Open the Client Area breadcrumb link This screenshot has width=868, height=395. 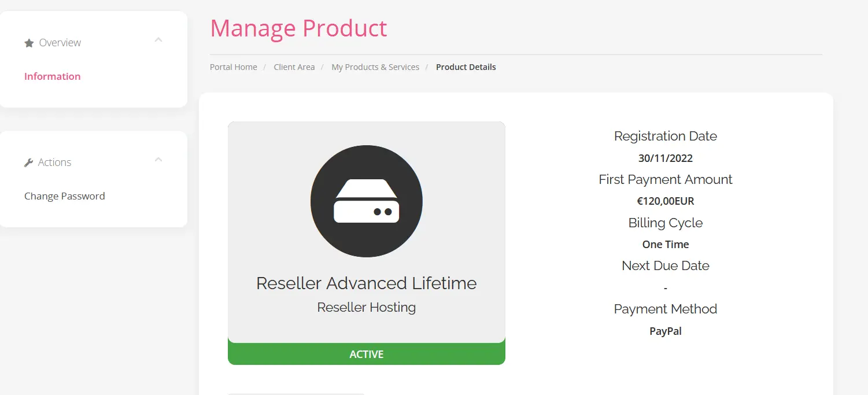294,67
